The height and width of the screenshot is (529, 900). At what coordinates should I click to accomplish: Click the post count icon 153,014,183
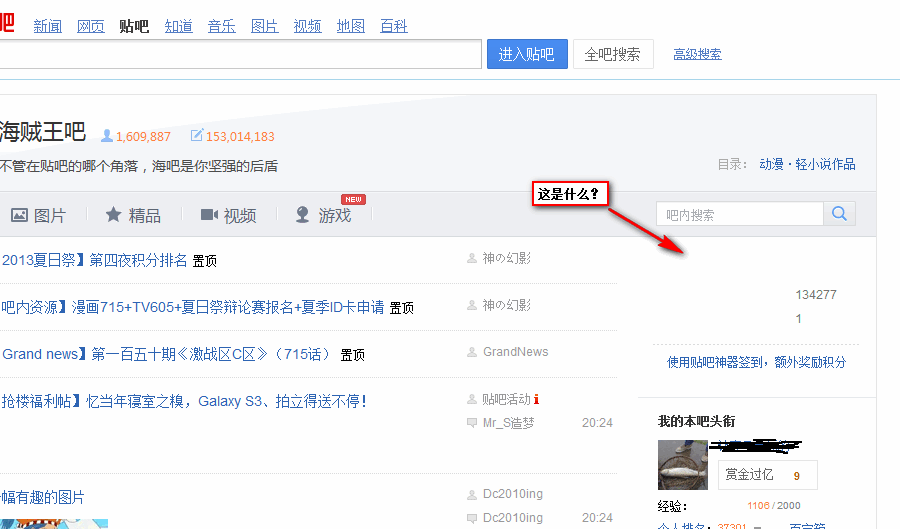[x=197, y=136]
